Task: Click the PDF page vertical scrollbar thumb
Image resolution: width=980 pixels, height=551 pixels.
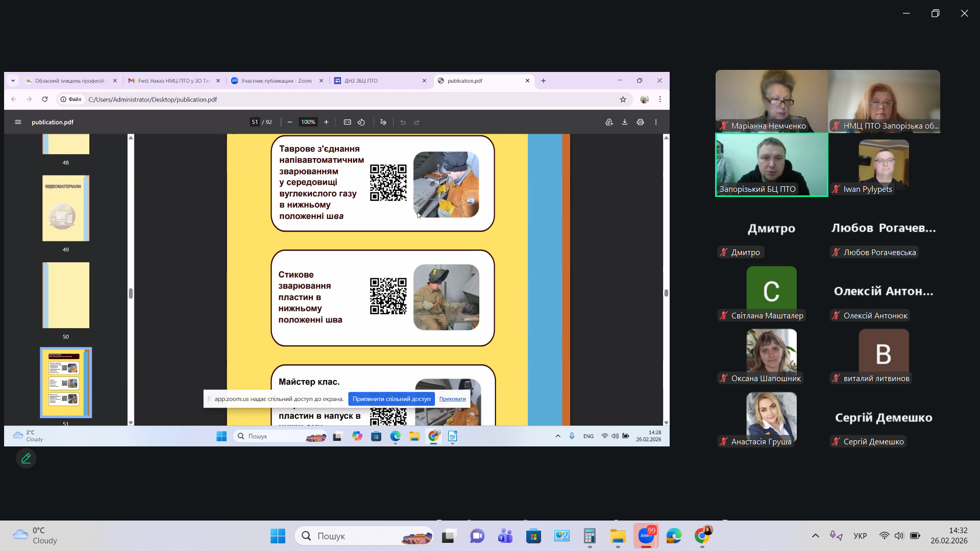Action: coord(666,293)
